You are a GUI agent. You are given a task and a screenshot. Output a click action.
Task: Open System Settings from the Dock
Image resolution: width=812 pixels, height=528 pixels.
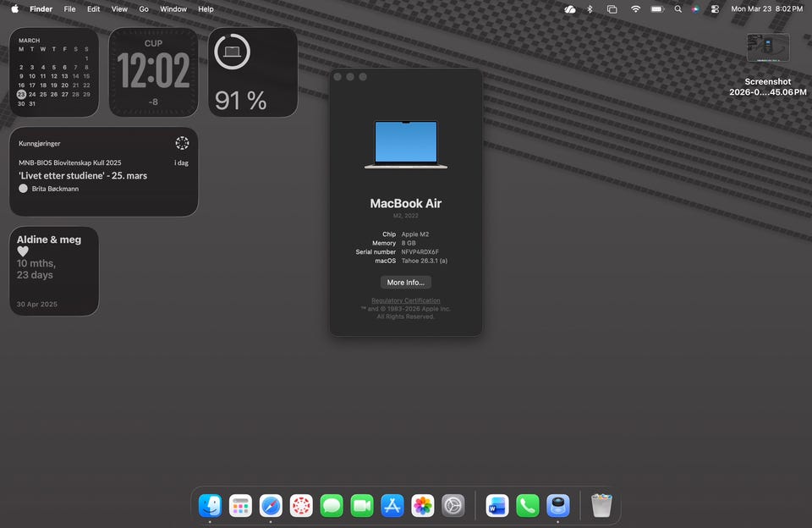[453, 506]
